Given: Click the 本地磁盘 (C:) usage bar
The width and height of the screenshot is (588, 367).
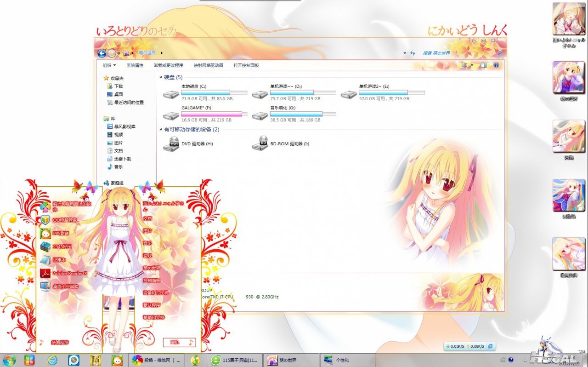Looking at the screenshot, I should [x=214, y=92].
